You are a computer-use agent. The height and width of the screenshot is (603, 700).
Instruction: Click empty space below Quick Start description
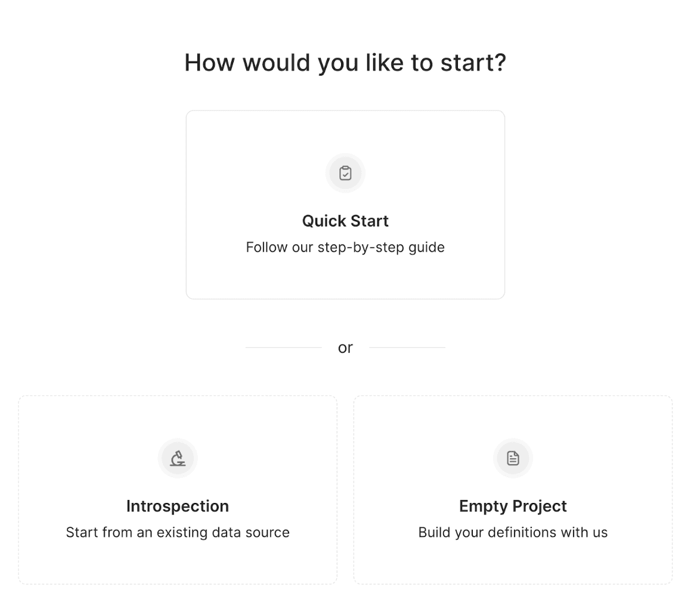(x=345, y=276)
